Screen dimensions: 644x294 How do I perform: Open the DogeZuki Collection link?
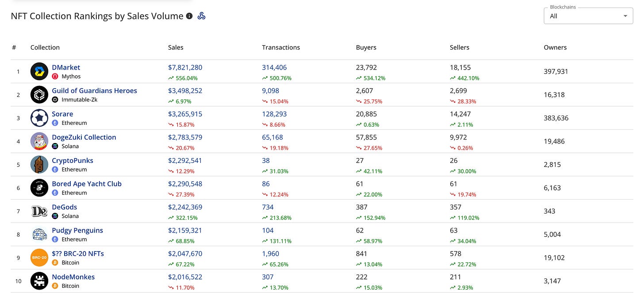[x=84, y=137]
